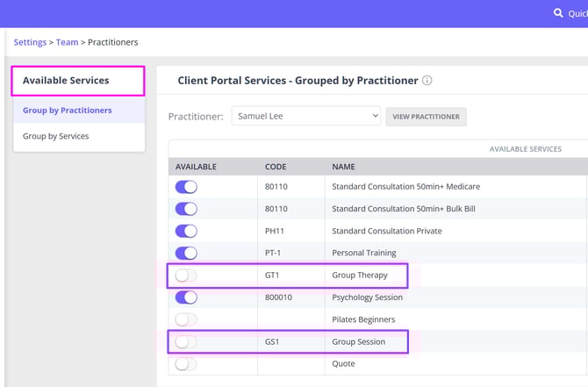
Task: Disable the Personal Training service toggle
Action: tap(186, 254)
